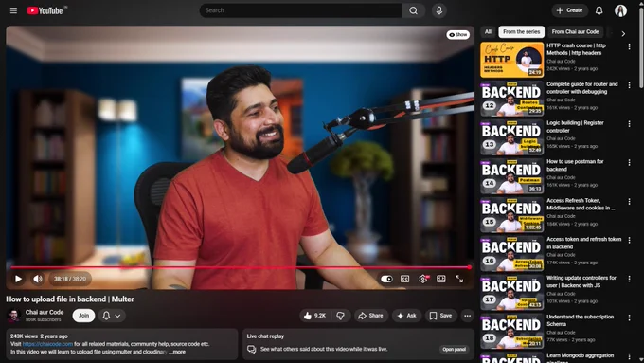Screen dimensions: 644x363
Task: Open 'Understand the subscription Schema' title
Action: (580, 320)
